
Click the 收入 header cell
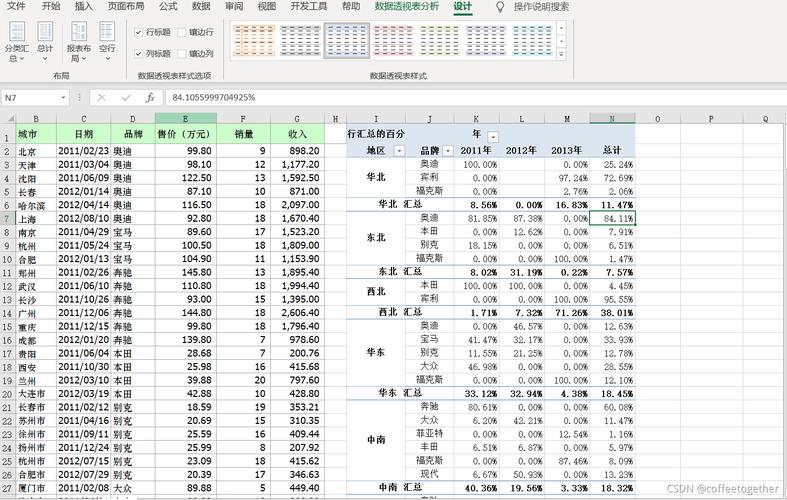297,134
